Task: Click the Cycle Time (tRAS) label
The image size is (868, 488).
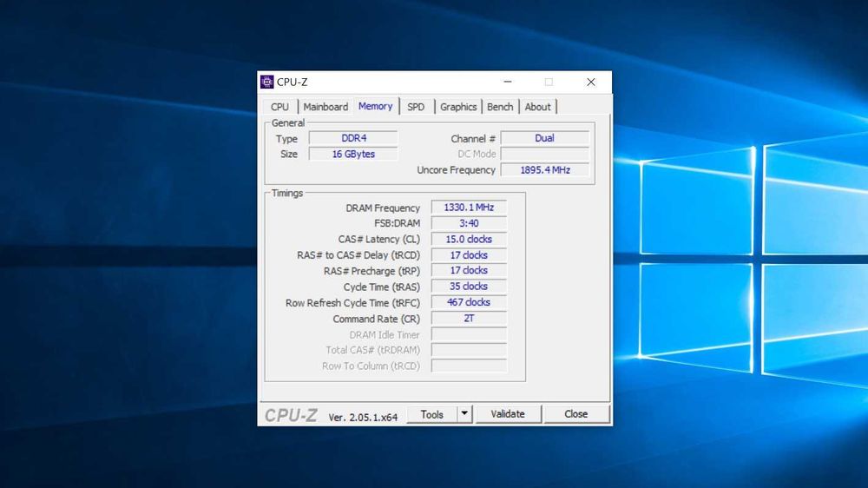Action: coord(382,287)
